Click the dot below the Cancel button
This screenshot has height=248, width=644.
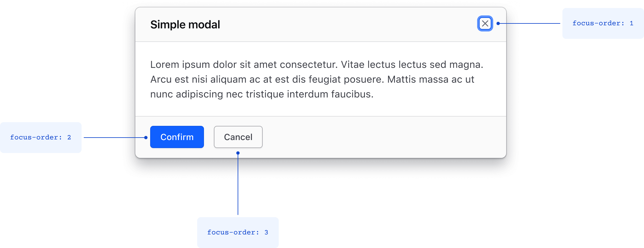point(238,152)
